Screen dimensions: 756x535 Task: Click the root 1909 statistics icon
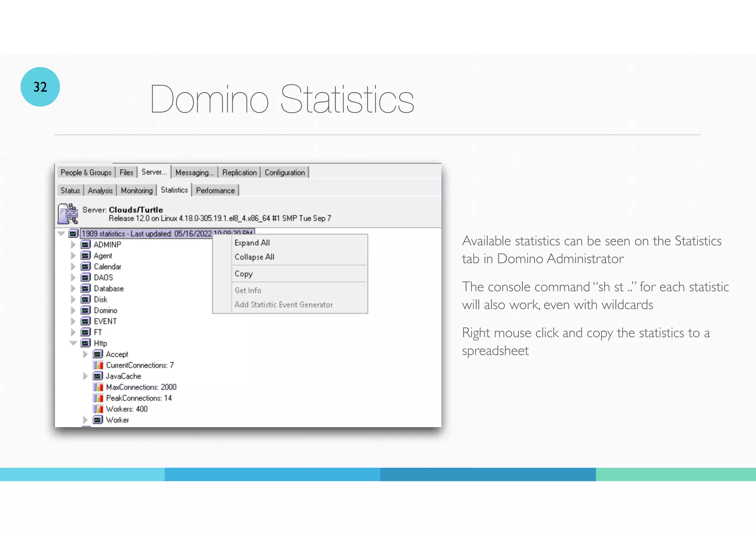point(73,234)
